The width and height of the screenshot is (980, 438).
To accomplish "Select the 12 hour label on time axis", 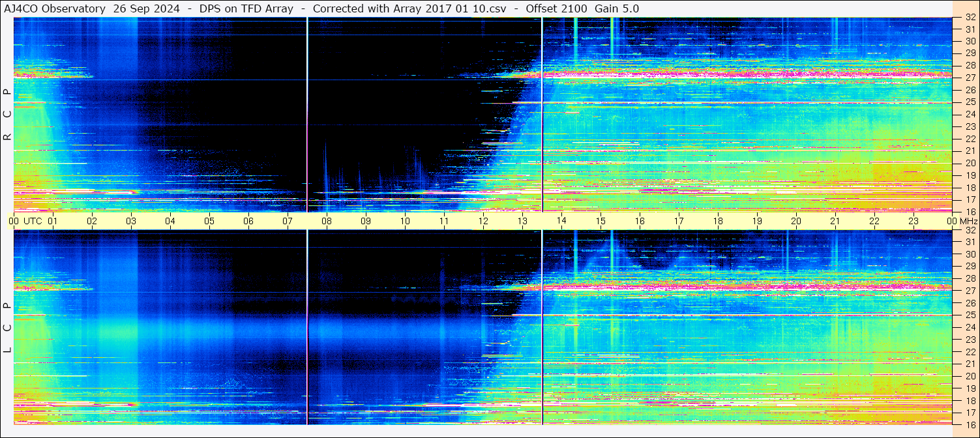I will pyautogui.click(x=483, y=221).
